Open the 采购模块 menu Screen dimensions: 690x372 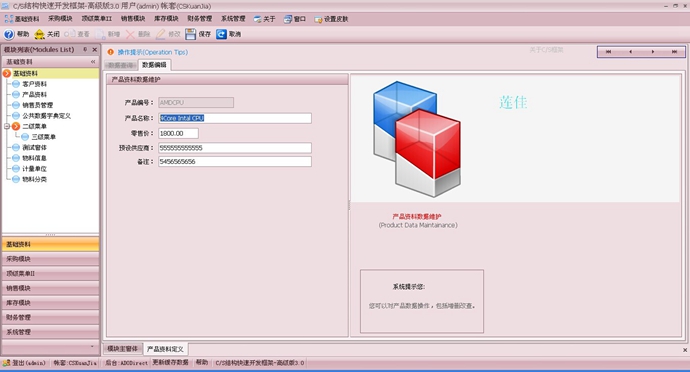click(60, 18)
